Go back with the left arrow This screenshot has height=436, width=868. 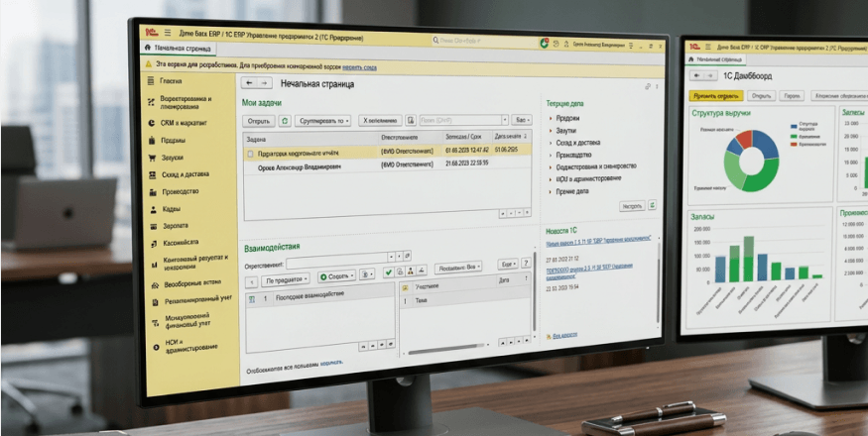[250, 83]
